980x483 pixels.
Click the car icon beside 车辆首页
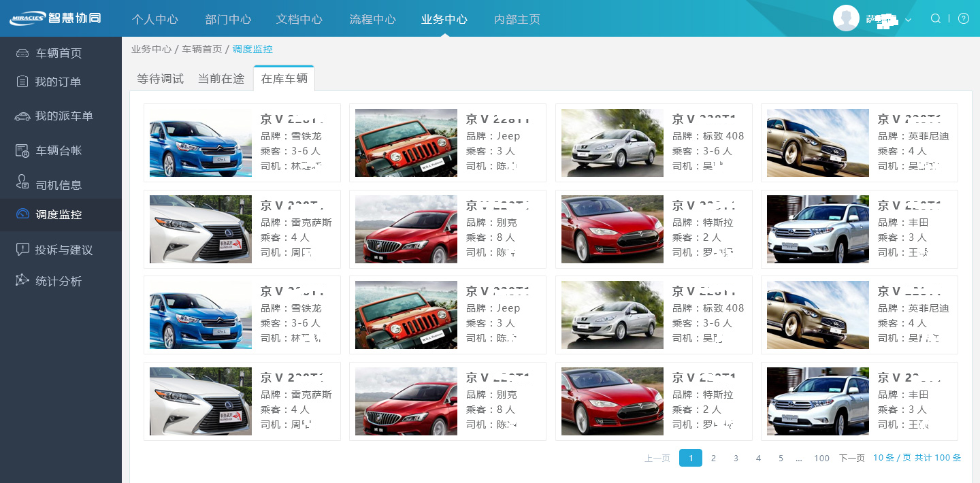click(x=22, y=53)
